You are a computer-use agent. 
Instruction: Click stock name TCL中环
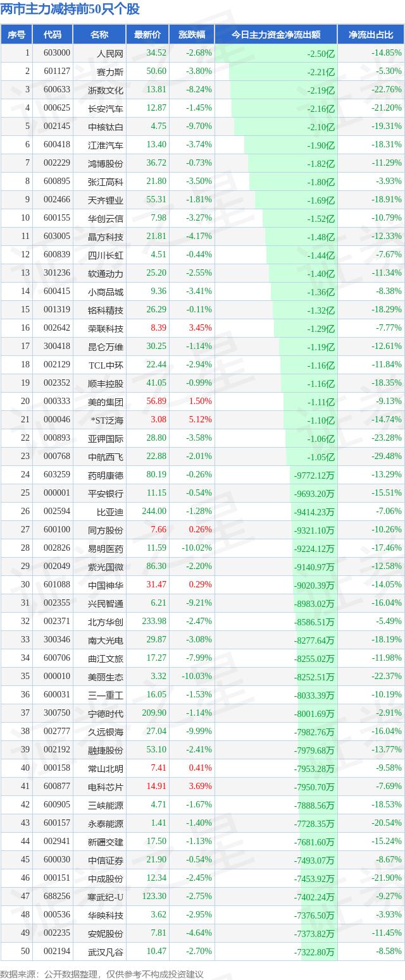pos(106,365)
